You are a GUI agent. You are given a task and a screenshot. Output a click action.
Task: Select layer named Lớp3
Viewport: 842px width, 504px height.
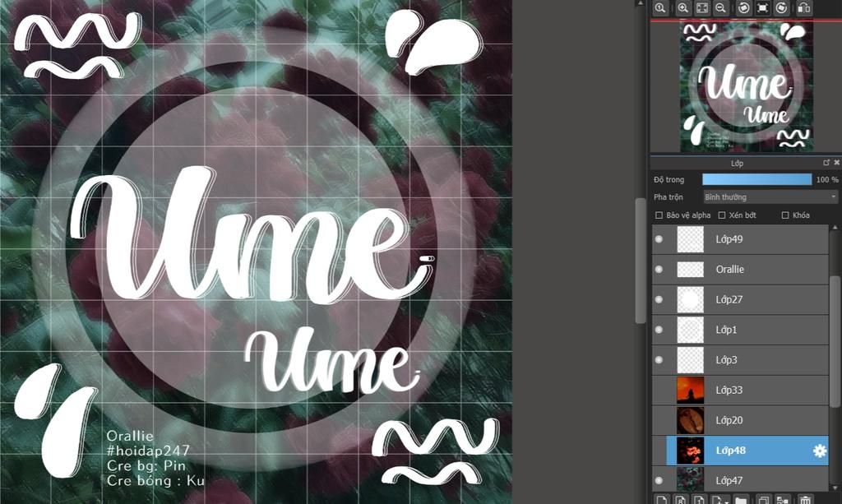pyautogui.click(x=726, y=359)
